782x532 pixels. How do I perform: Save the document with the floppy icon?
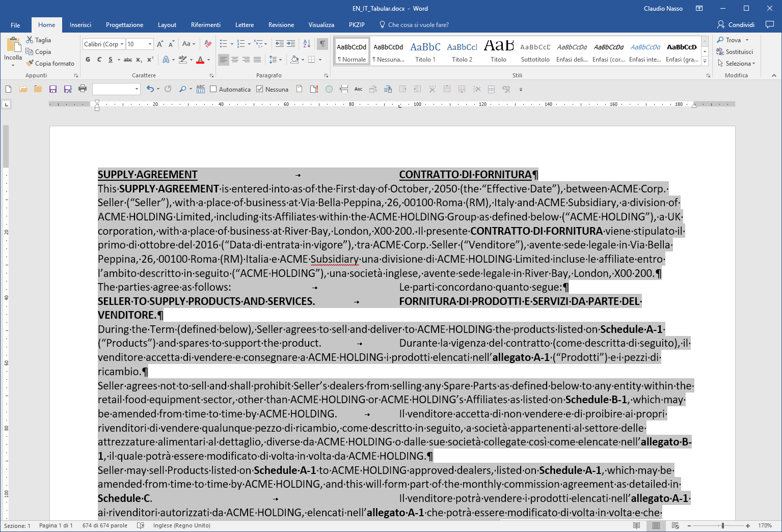[53, 89]
